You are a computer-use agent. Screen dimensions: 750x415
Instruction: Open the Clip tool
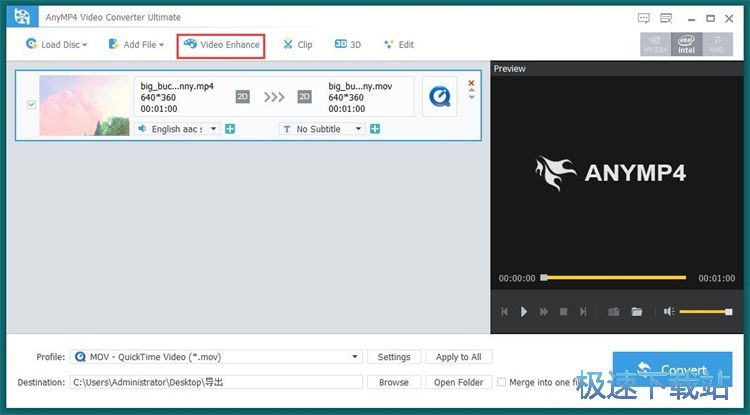point(298,44)
